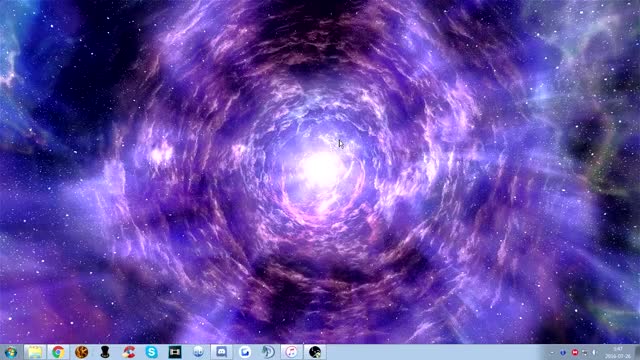
Task: Click the blue shield tray icon
Action: 563,352
